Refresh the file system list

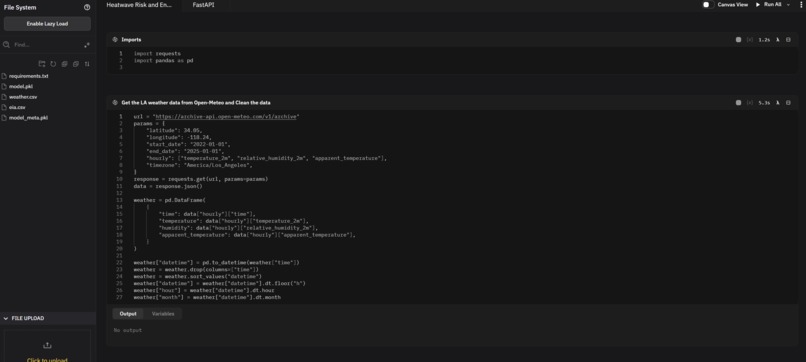(x=53, y=64)
